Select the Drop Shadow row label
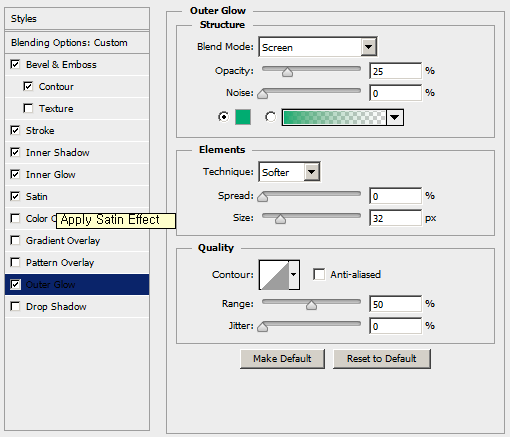This screenshot has height=437, width=510. tap(56, 306)
